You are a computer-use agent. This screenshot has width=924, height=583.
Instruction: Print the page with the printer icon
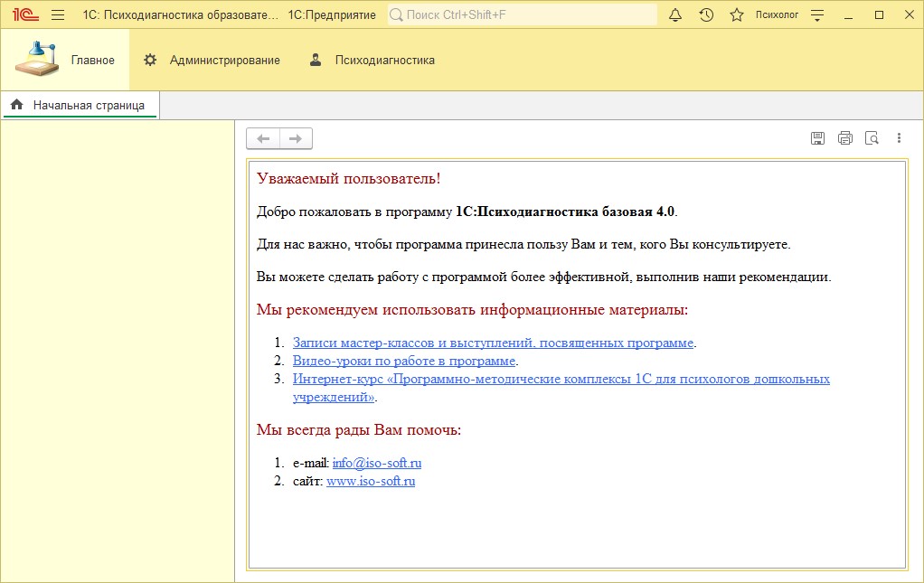coord(845,137)
